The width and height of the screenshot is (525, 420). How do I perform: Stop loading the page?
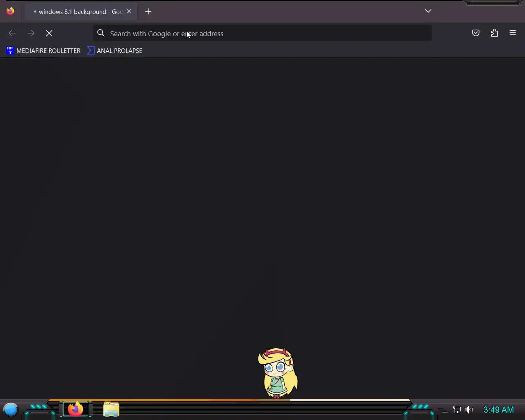point(49,33)
